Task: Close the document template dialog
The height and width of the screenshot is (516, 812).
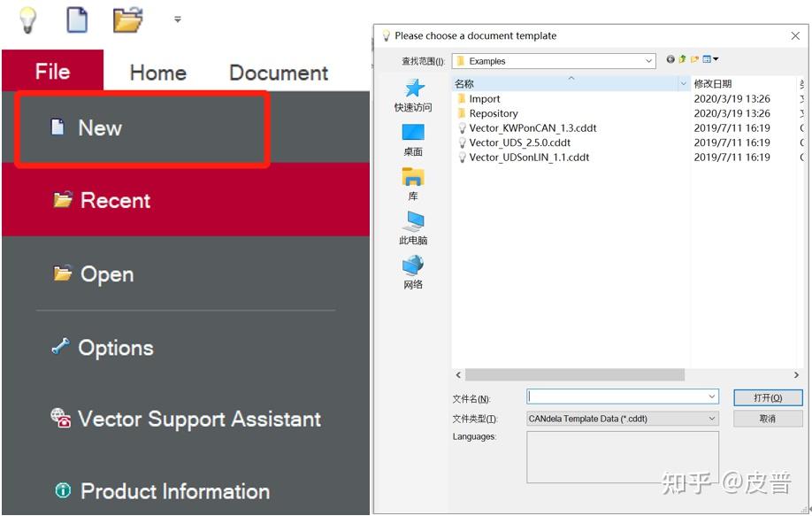Action: (x=795, y=35)
